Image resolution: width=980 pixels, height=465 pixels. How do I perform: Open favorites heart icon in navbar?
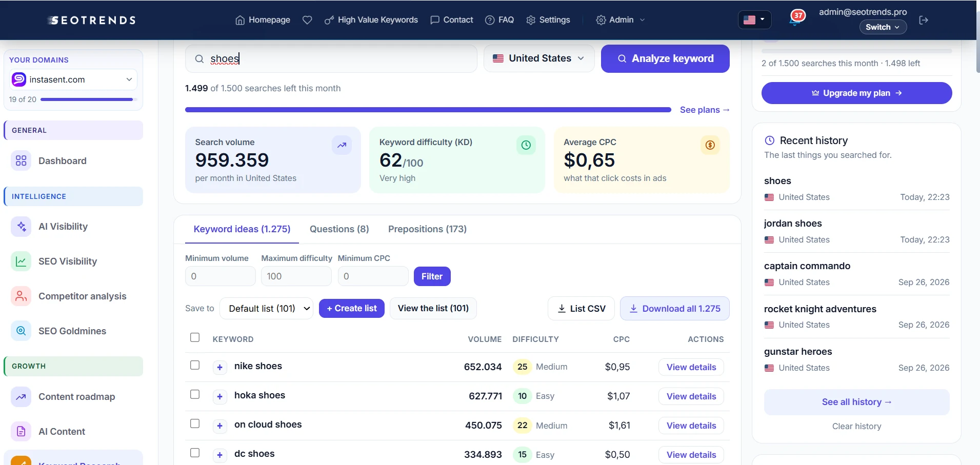click(x=307, y=20)
